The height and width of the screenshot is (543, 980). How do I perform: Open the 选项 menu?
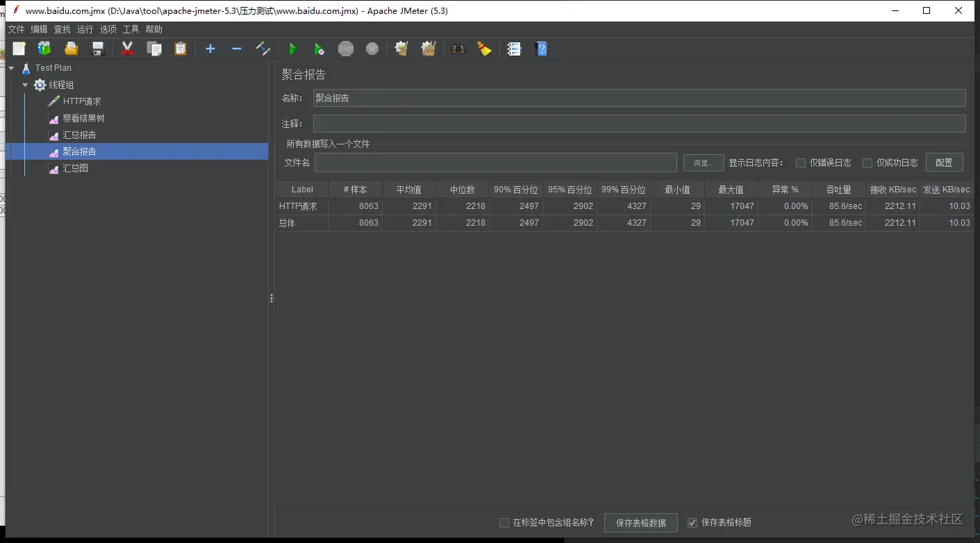click(x=108, y=29)
